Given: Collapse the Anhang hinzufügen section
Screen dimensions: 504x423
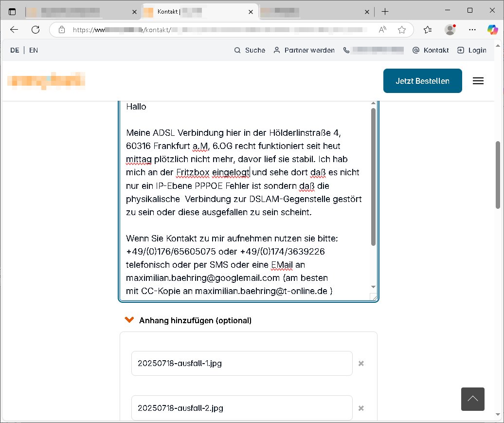Looking at the screenshot, I should tap(129, 320).
